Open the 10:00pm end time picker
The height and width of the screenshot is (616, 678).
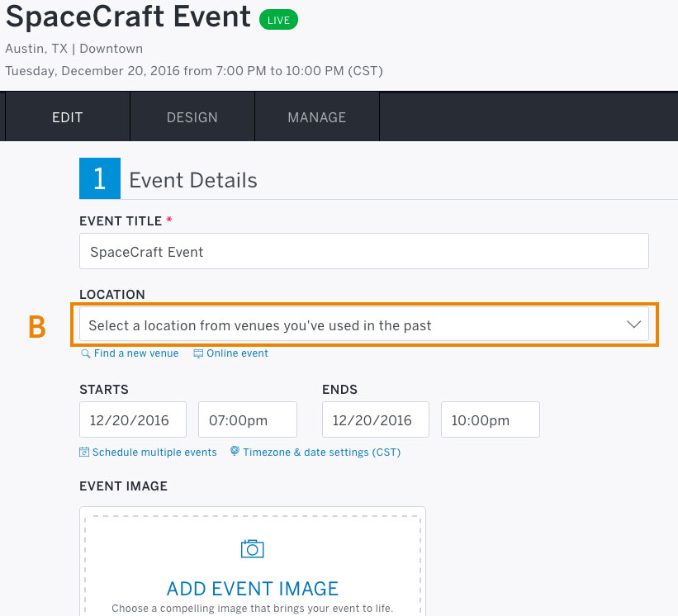[x=491, y=419]
